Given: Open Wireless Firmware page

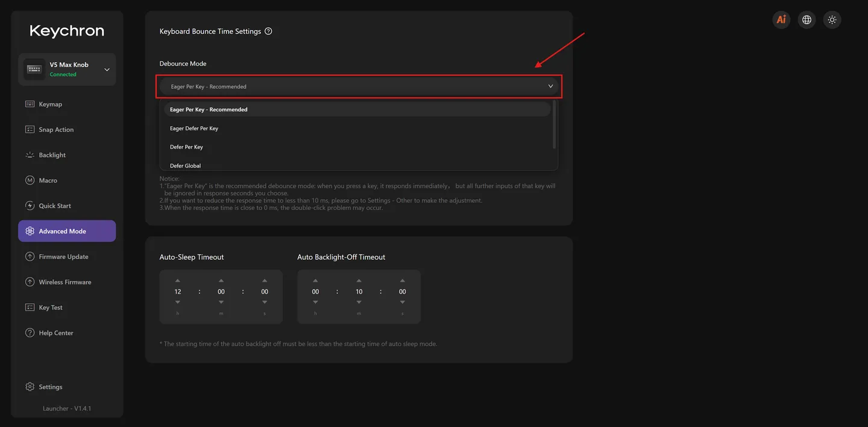Looking at the screenshot, I should (x=67, y=282).
